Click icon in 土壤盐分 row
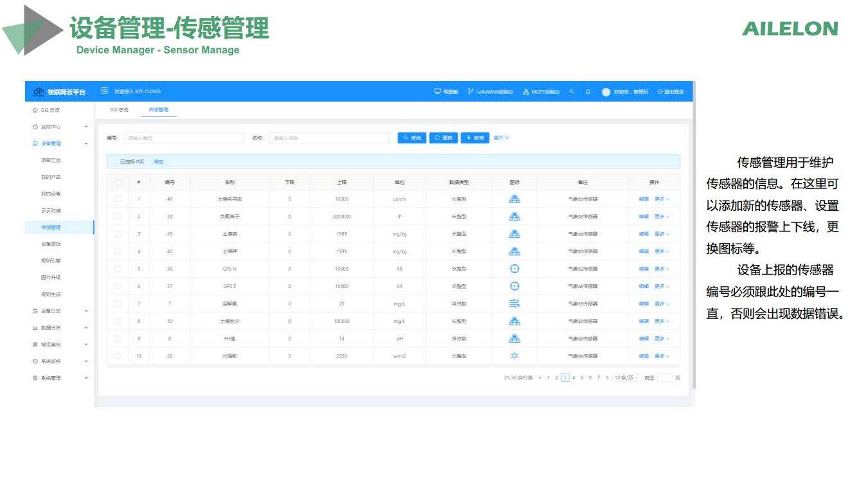868x488 pixels. (514, 321)
